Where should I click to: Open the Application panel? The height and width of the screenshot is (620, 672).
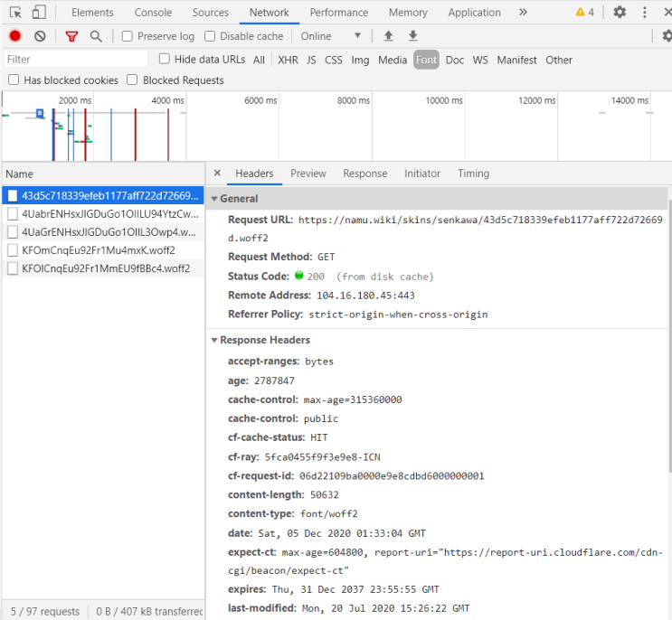coord(475,13)
